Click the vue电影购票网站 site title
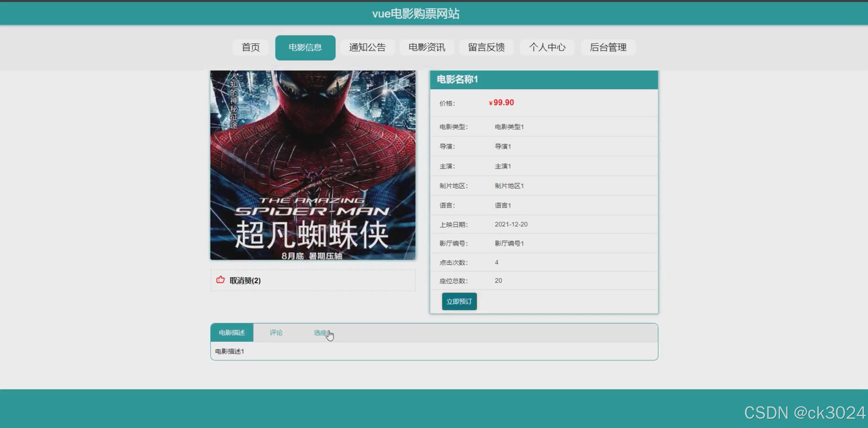 tap(416, 14)
